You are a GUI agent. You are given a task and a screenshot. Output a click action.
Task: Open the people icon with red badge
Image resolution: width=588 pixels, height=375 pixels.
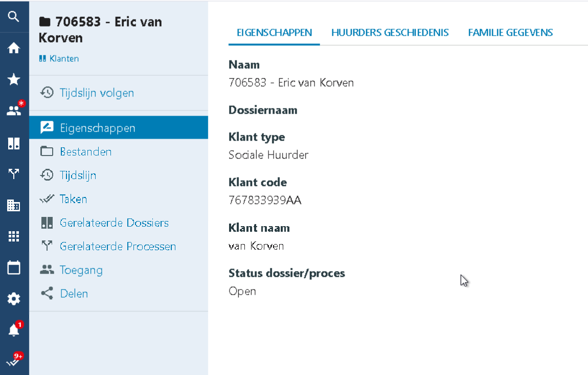click(14, 111)
